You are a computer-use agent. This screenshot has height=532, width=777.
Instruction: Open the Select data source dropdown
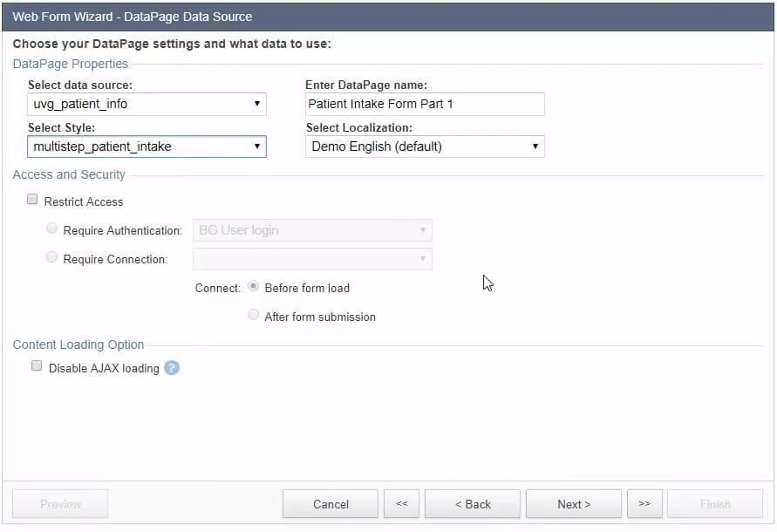[147, 105]
